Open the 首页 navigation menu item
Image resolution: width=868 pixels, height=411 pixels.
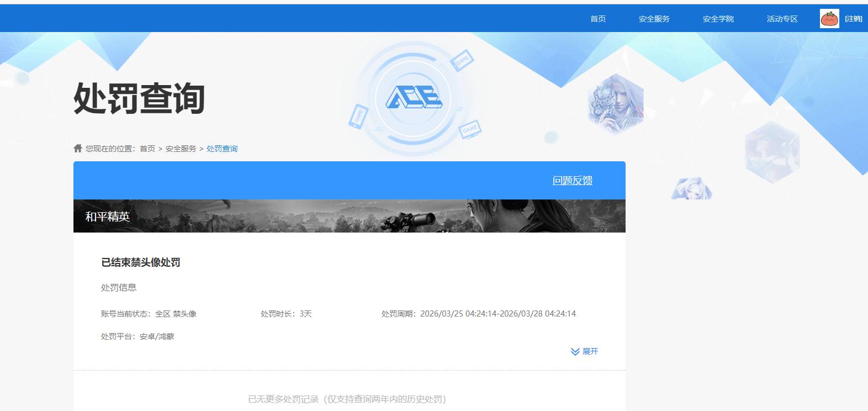[x=598, y=19]
